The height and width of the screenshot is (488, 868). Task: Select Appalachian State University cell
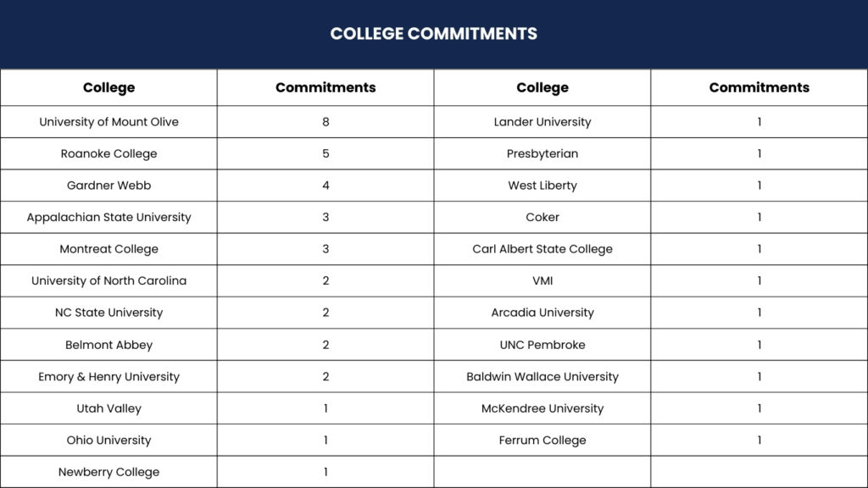pyautogui.click(x=109, y=218)
